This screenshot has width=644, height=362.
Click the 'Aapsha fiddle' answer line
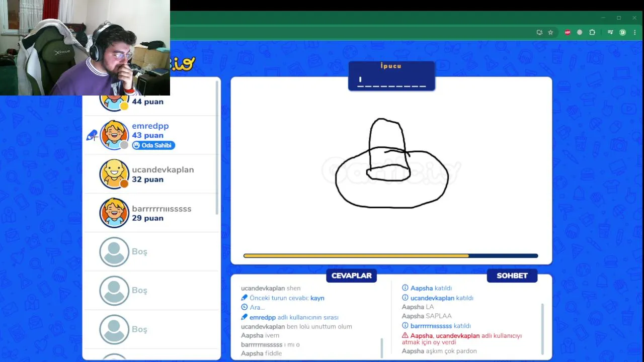(x=261, y=353)
